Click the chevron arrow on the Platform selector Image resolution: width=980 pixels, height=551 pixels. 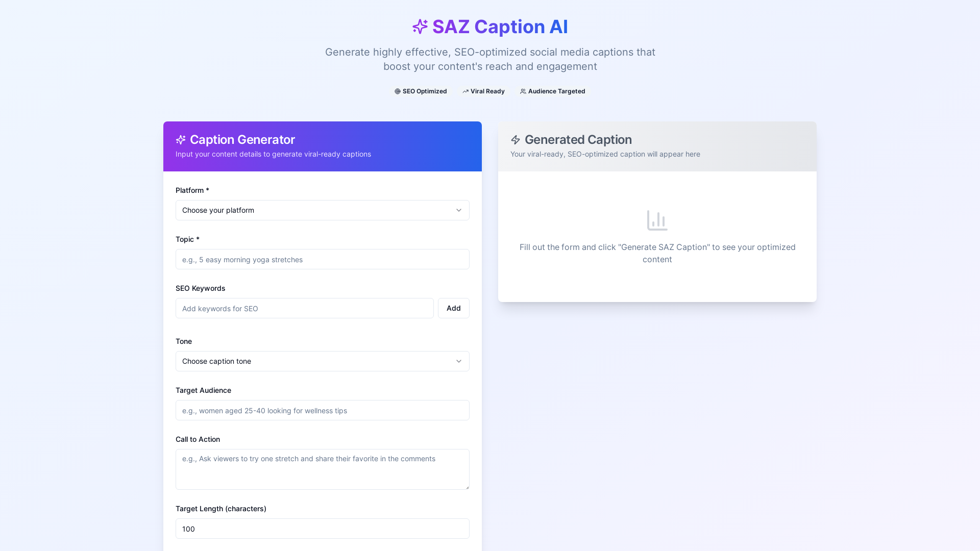pyautogui.click(x=459, y=210)
